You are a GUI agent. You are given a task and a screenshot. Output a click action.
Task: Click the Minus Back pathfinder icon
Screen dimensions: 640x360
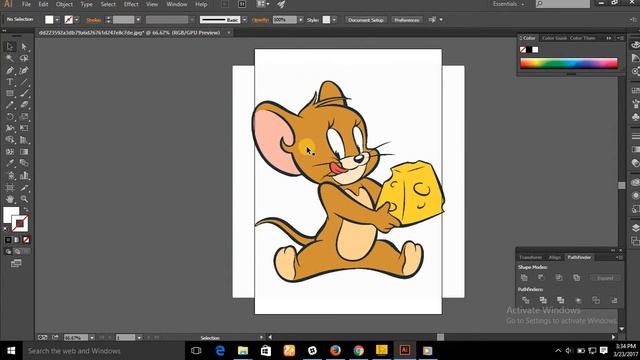pyautogui.click(x=614, y=300)
